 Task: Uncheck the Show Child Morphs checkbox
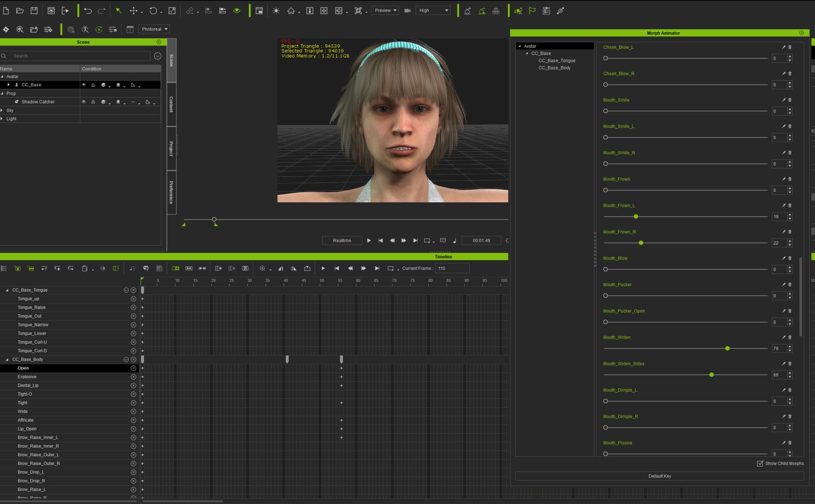(760, 463)
